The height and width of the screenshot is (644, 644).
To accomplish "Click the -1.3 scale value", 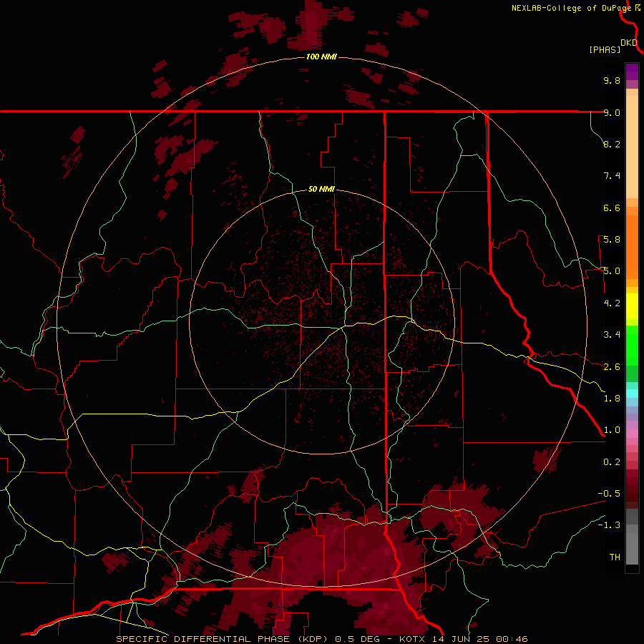I will click(x=609, y=525).
